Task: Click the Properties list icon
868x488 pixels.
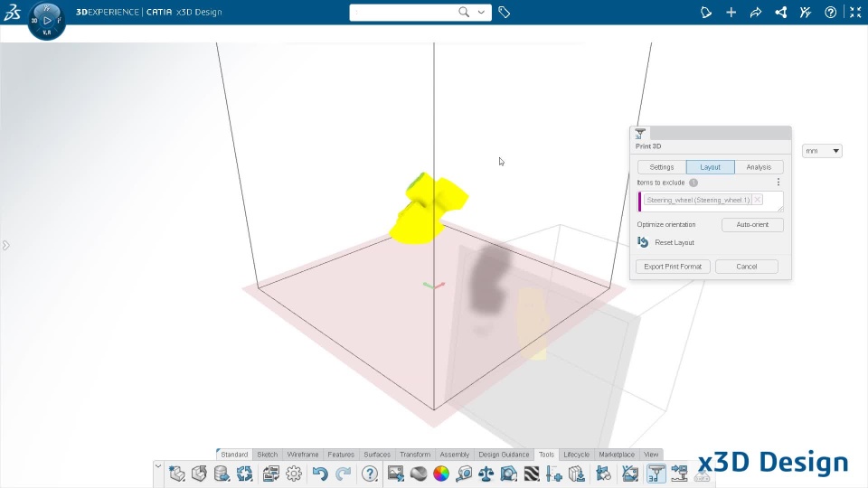Action: click(270, 474)
